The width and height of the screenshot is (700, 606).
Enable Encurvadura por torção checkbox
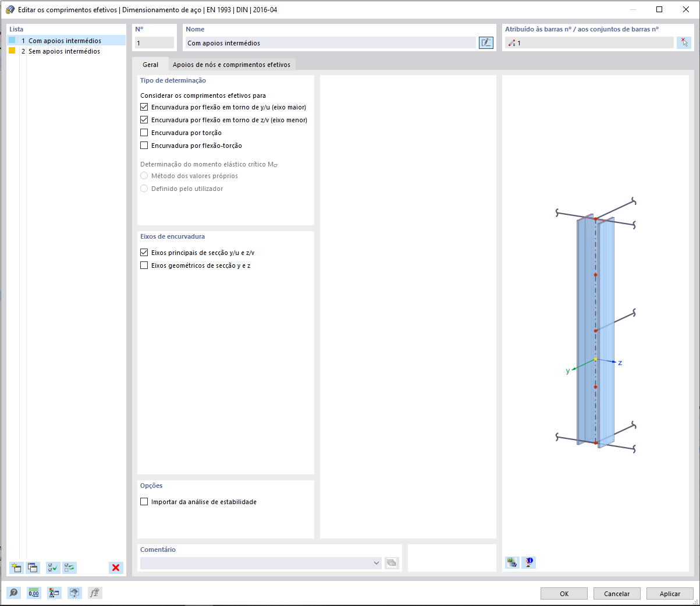coord(144,133)
